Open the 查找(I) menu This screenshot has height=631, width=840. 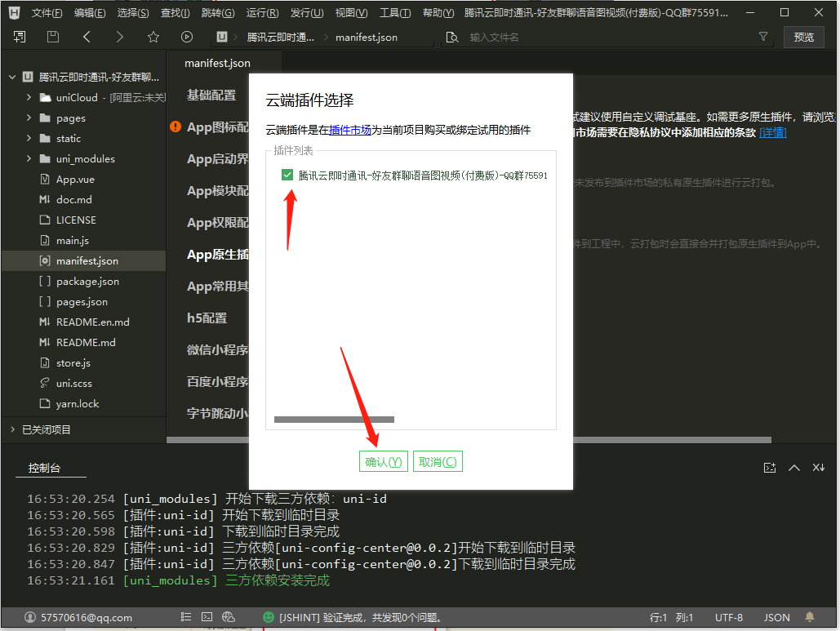(176, 13)
